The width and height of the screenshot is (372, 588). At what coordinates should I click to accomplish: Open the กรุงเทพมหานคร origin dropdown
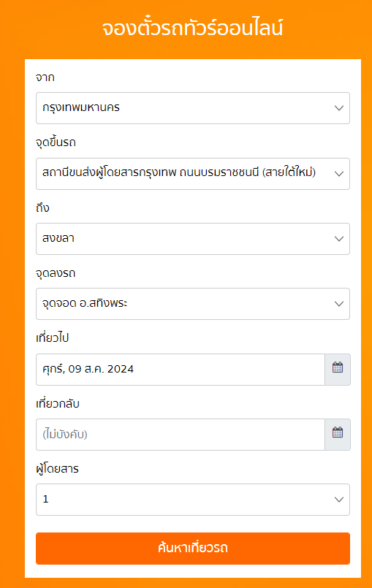(x=192, y=108)
